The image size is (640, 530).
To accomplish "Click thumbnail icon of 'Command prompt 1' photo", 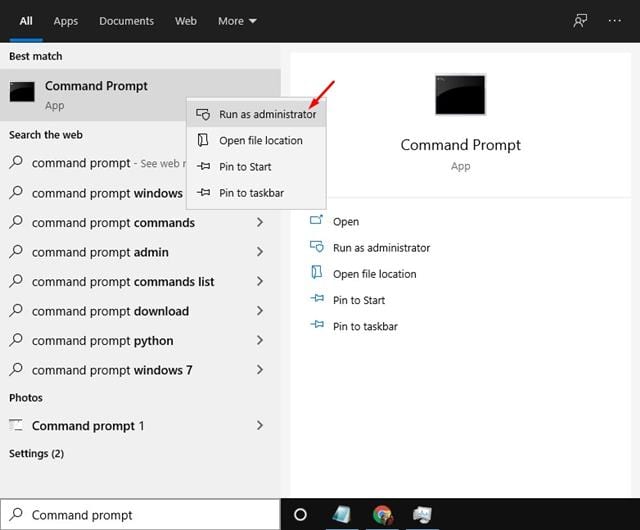I will tap(16, 425).
